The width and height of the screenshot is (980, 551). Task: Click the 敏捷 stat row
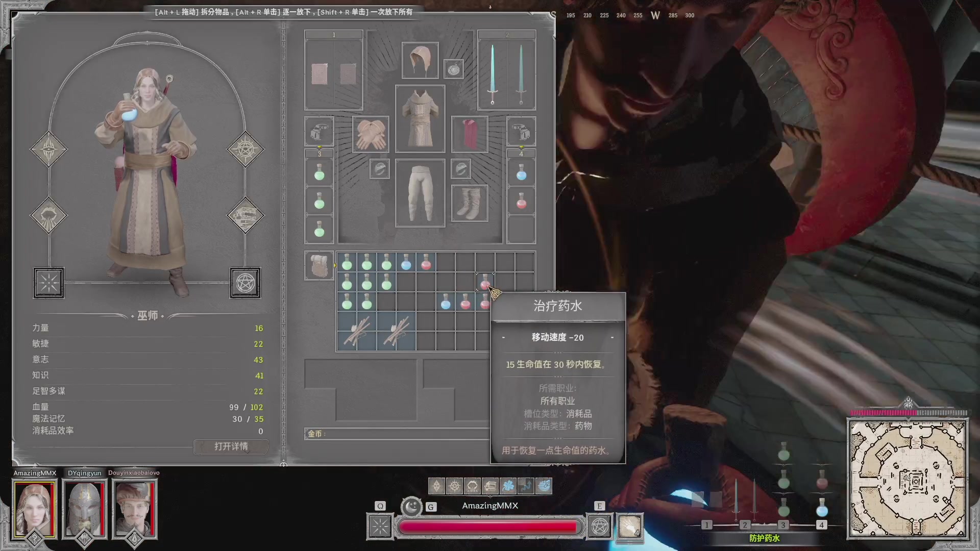point(148,344)
